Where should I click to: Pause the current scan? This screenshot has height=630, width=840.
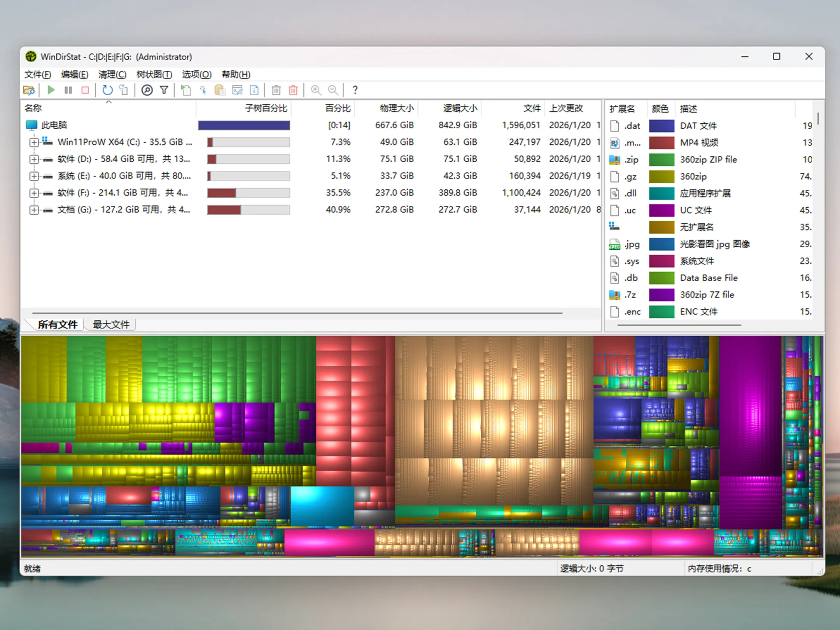click(68, 90)
